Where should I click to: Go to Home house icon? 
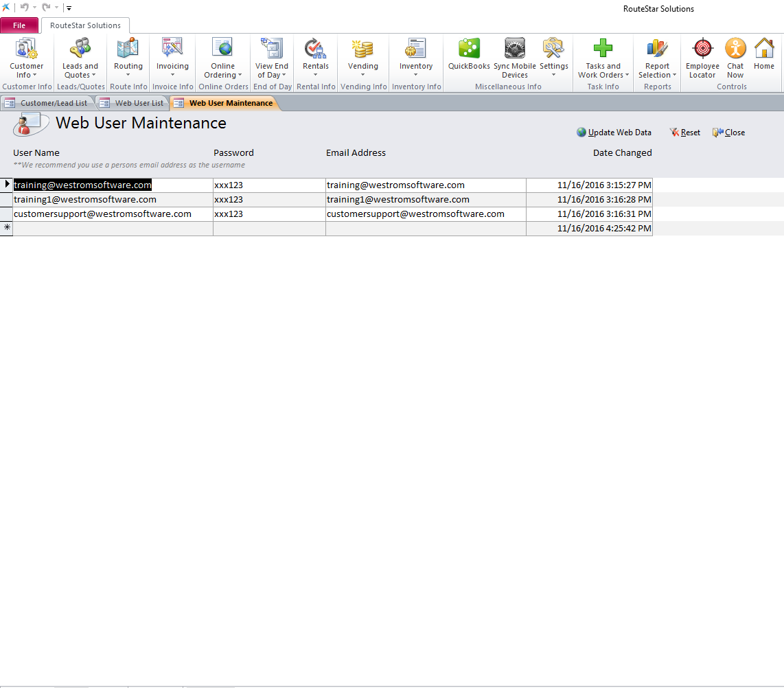click(764, 49)
